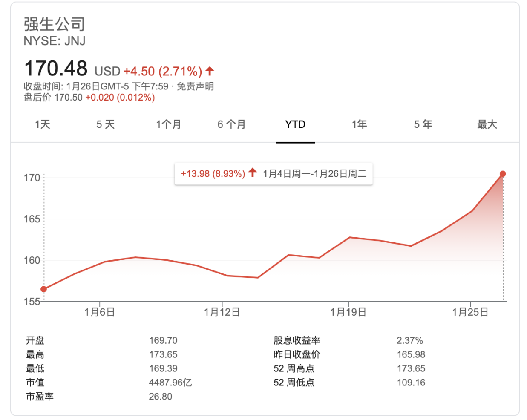Click the chart start point for 1月4日

[x=43, y=289]
